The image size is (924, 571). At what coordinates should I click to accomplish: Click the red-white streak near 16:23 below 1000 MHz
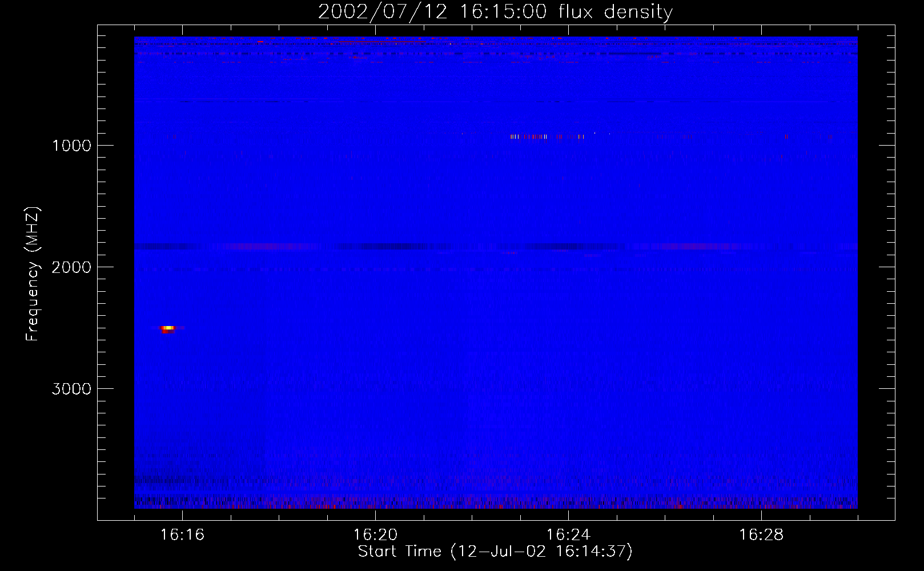[547, 136]
